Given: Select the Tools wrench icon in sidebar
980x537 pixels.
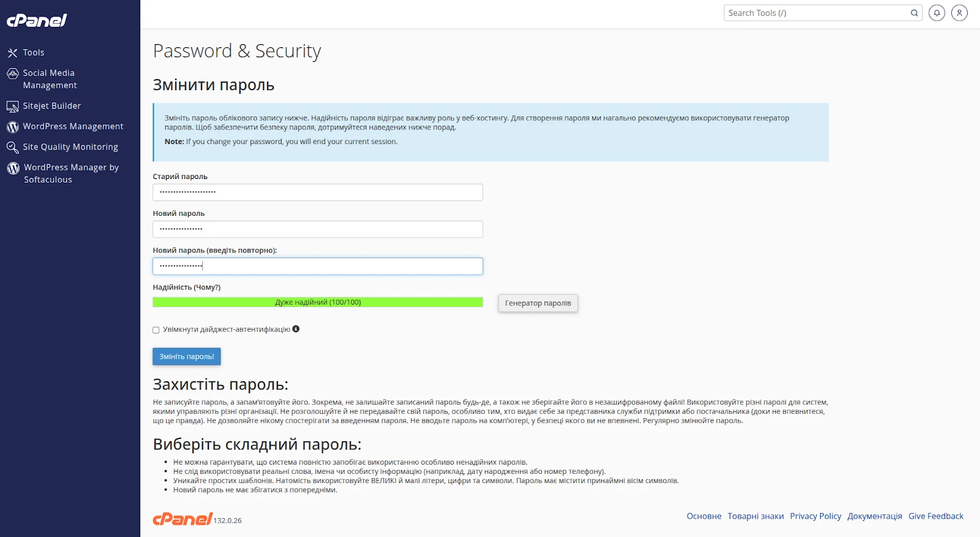Looking at the screenshot, I should [12, 52].
